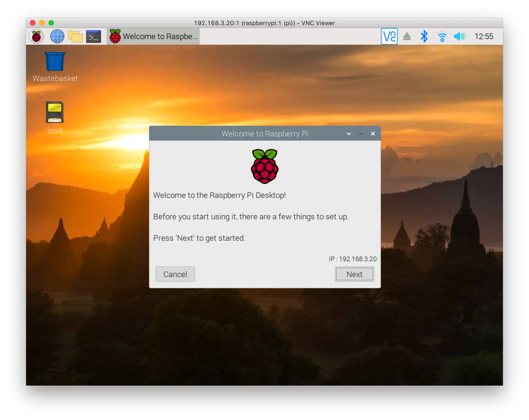
Task: Open the Raspberry Pi applications menu
Action: coord(36,37)
